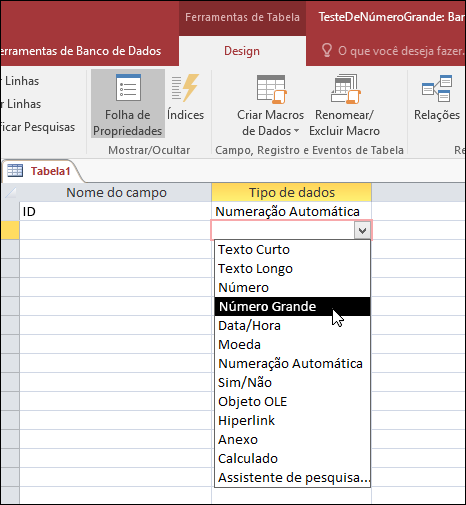
Task: Choose Objeto OLE option
Action: [x=292, y=401]
